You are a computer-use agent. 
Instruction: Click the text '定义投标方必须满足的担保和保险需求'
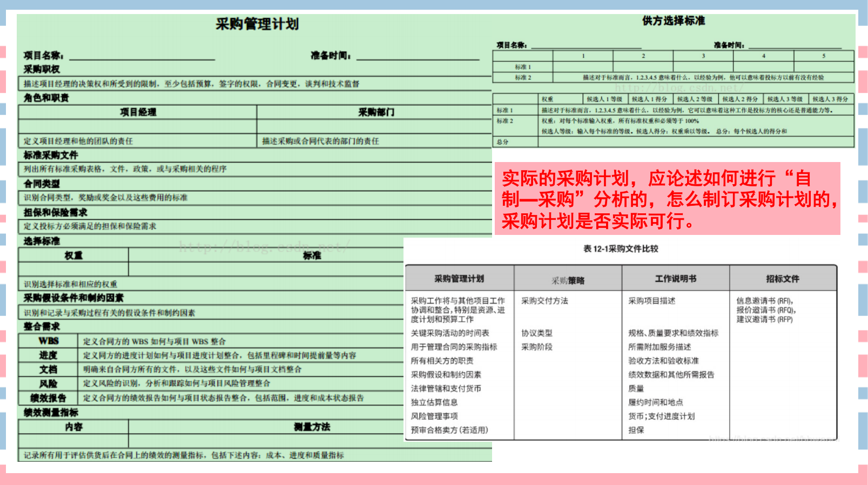[x=90, y=226]
